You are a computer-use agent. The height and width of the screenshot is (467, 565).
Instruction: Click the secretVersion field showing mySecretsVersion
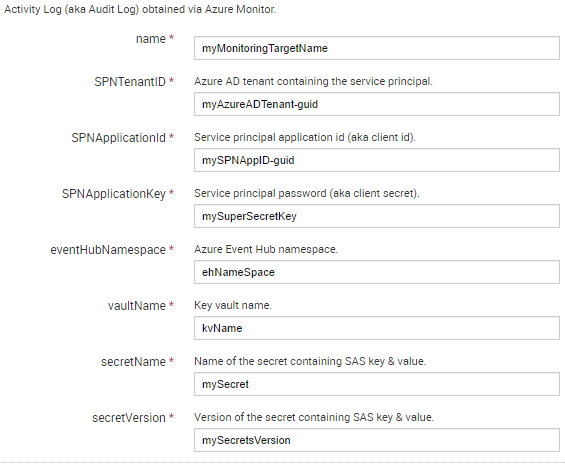377,440
